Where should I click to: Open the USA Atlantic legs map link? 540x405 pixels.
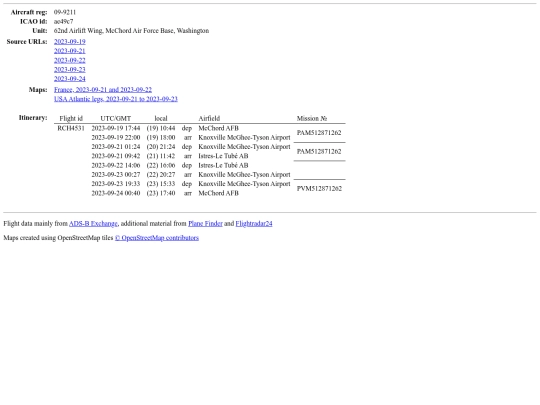point(116,99)
